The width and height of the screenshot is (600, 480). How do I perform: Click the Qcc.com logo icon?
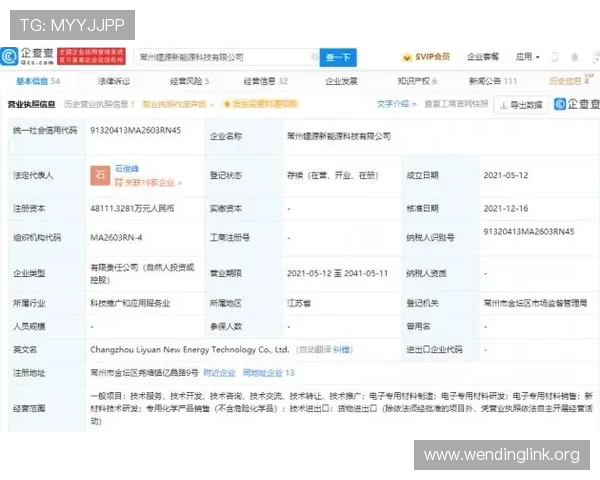tap(9, 57)
